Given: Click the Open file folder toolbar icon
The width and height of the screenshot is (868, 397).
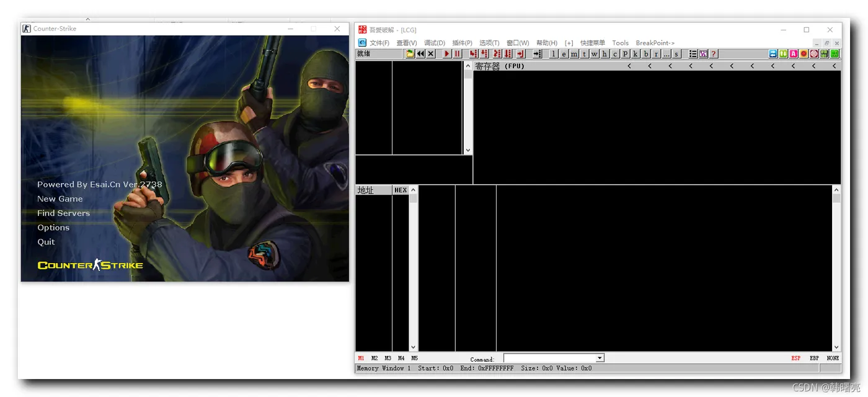Looking at the screenshot, I should tap(410, 54).
